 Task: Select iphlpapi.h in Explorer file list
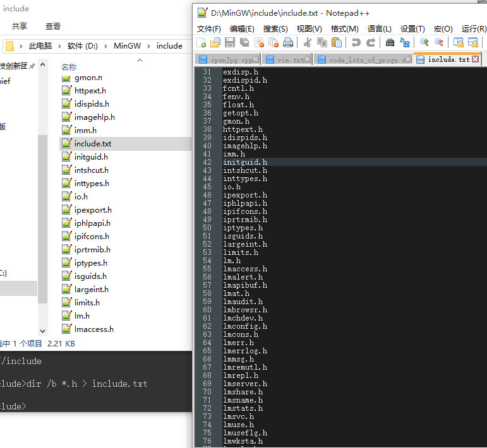92,223
